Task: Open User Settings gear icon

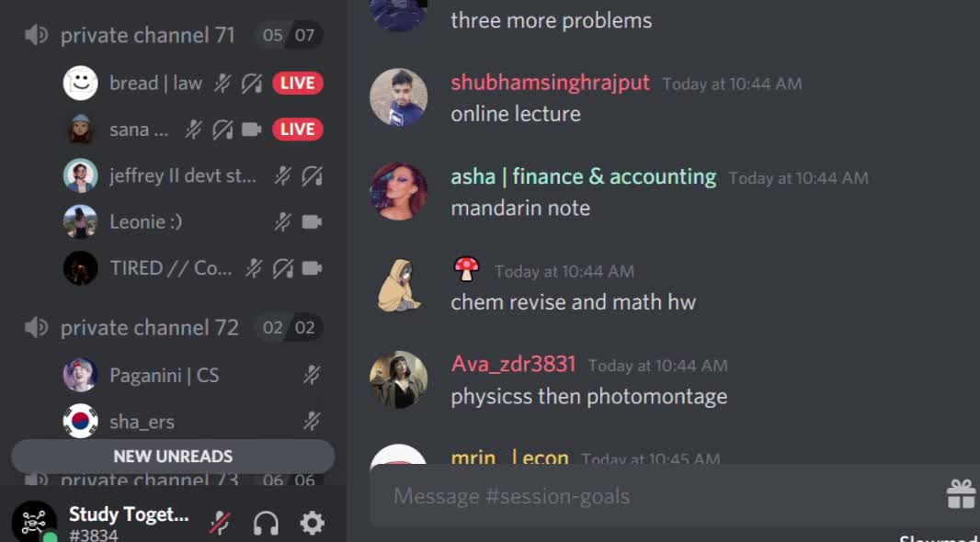Action: tap(312, 523)
